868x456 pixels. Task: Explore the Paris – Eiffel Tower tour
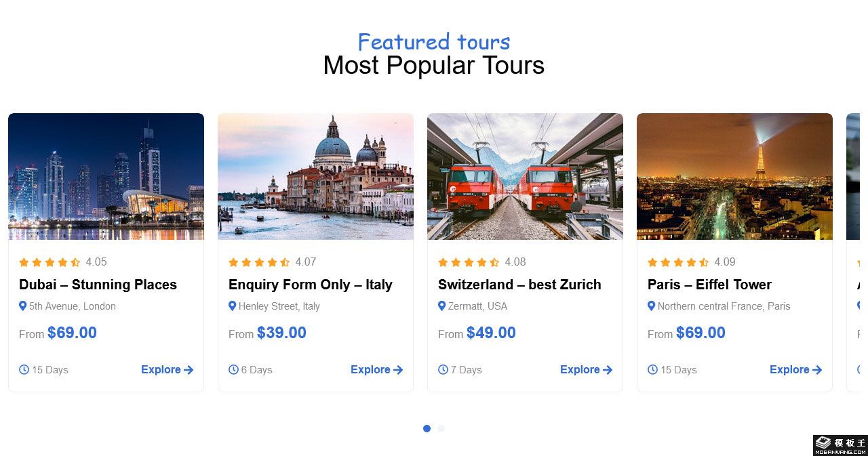[x=795, y=369]
